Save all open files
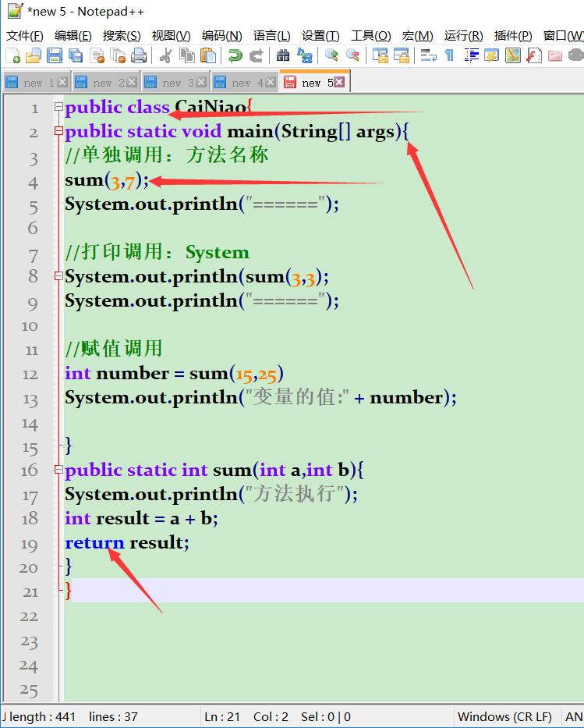The width and height of the screenshot is (584, 728). [x=75, y=55]
